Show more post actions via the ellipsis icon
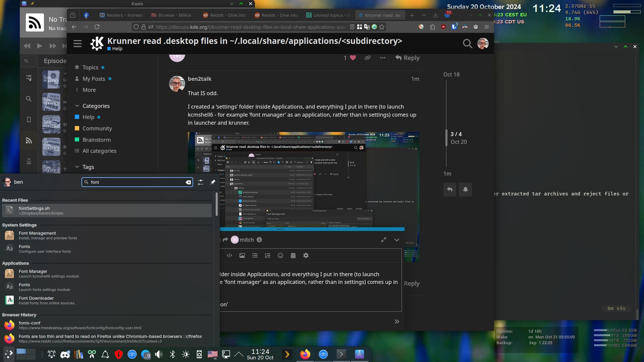The image size is (644, 362). point(383,58)
